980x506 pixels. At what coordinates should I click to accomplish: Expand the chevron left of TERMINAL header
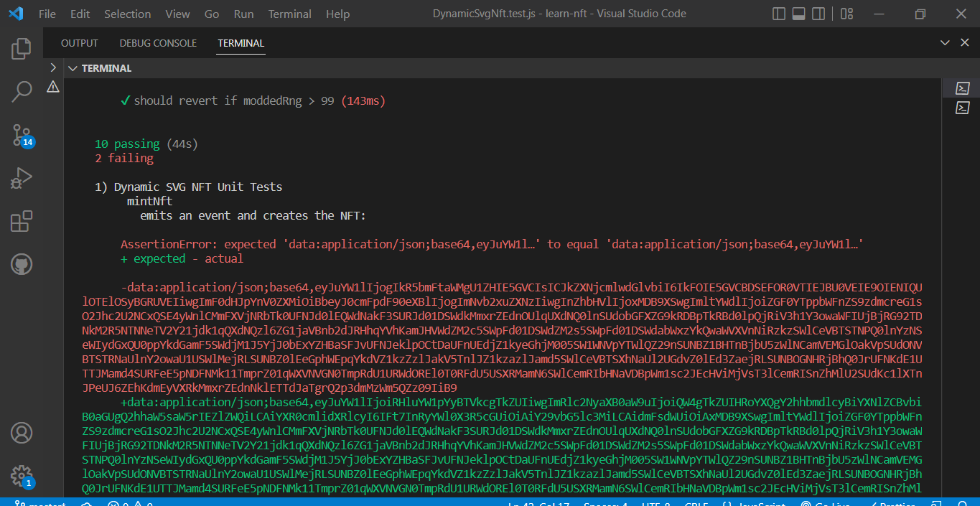(53, 67)
